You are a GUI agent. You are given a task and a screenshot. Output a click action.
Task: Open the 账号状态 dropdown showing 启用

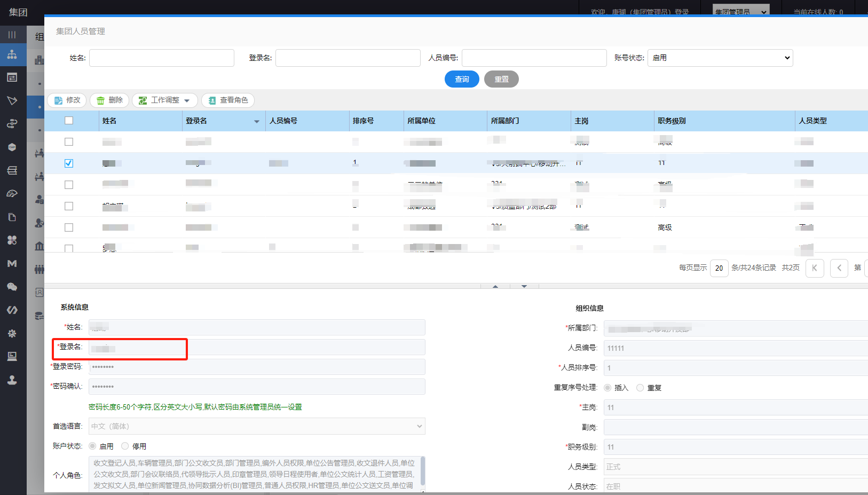720,58
